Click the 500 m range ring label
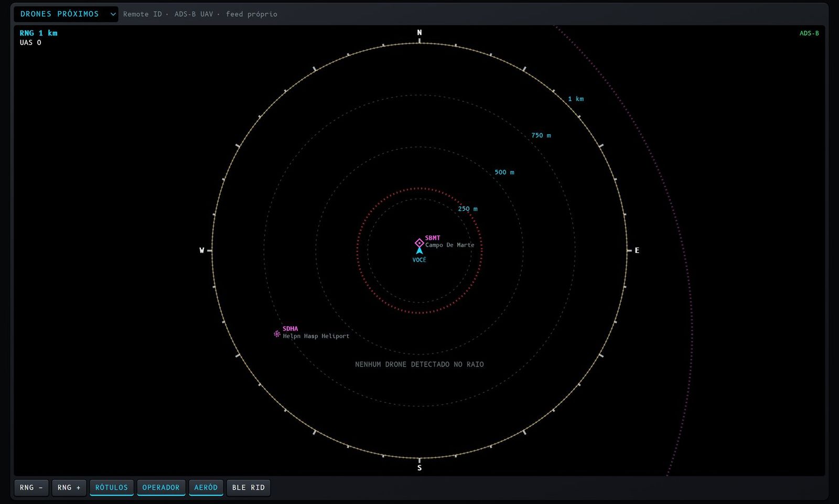Screen dimensions: 839x504 [x=504, y=172]
